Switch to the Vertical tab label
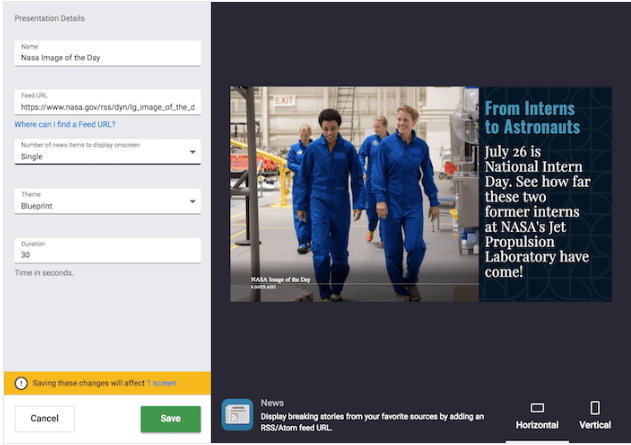631x445 pixels. point(595,425)
